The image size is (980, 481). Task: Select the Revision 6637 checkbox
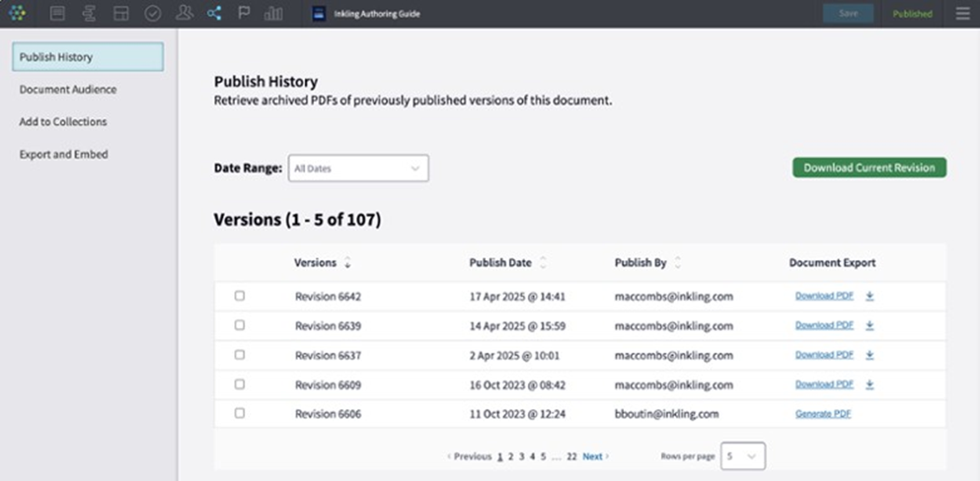240,354
